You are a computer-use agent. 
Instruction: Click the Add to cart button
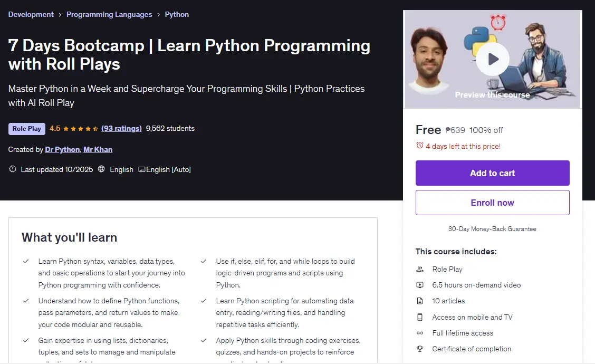point(493,173)
